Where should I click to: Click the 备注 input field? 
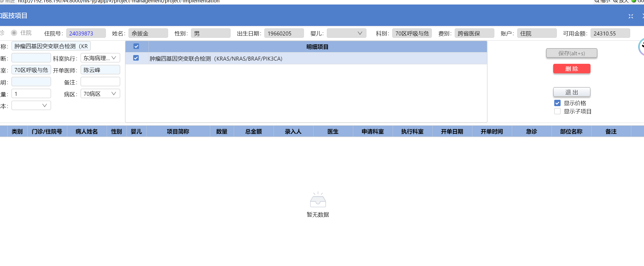point(100,82)
